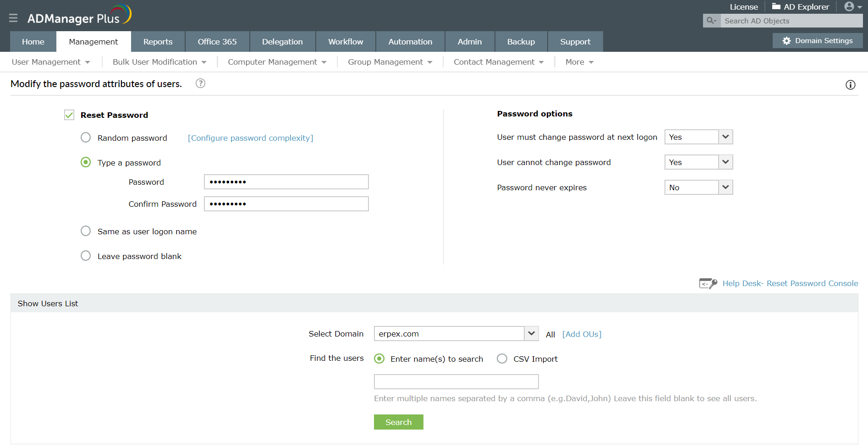The height and width of the screenshot is (447, 868).
Task: Click the Domain Settings gear icon
Action: coord(786,41)
